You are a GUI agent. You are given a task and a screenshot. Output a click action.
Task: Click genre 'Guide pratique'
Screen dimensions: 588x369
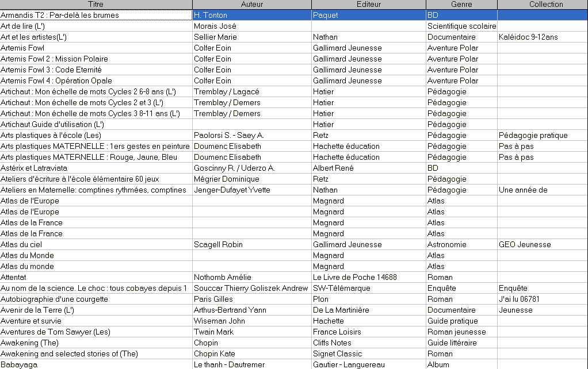[453, 321]
